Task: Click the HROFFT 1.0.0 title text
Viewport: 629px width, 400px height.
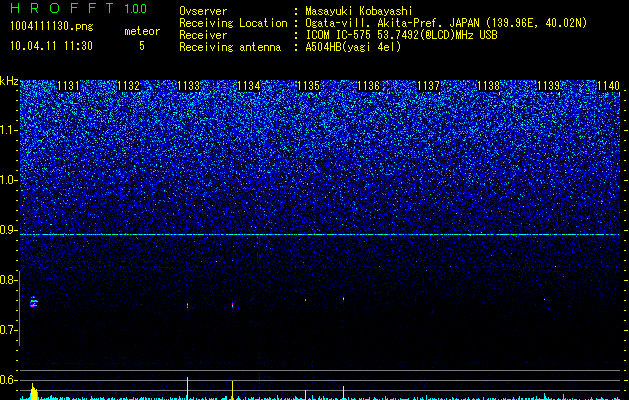Action: [x=79, y=8]
